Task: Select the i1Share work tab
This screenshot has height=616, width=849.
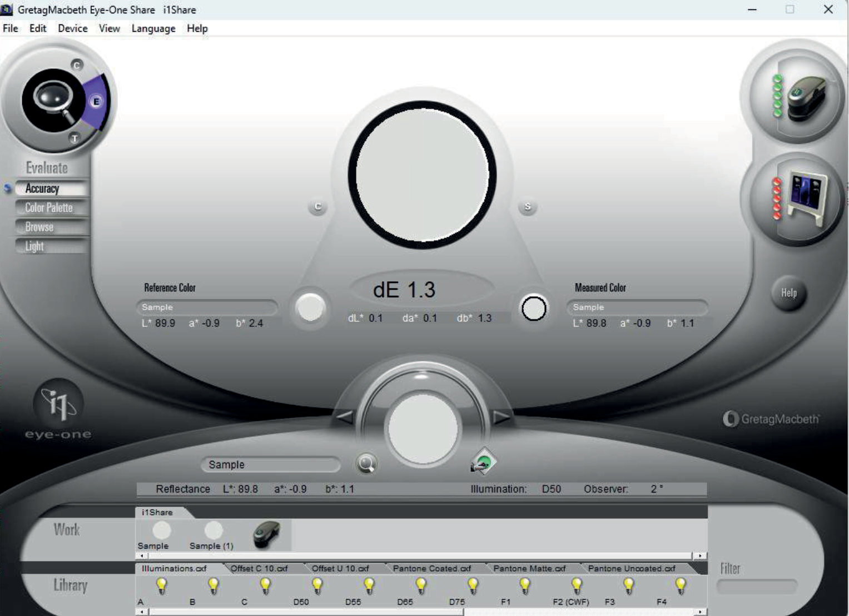Action: [x=157, y=513]
